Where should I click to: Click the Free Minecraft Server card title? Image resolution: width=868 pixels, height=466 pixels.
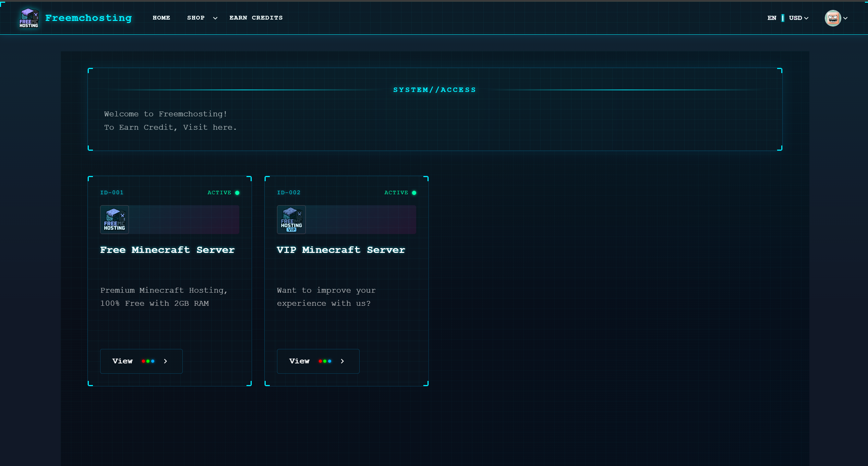point(167,250)
